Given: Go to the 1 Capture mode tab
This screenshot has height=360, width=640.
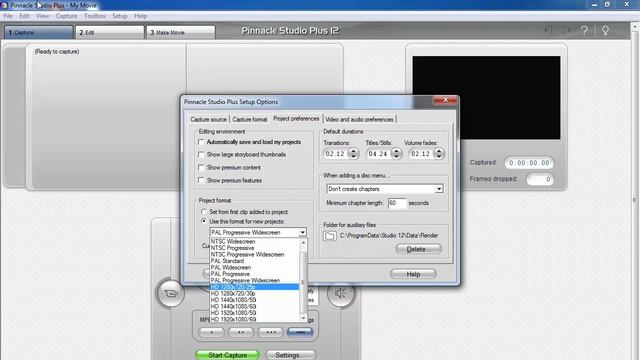Looking at the screenshot, I should point(38,32).
